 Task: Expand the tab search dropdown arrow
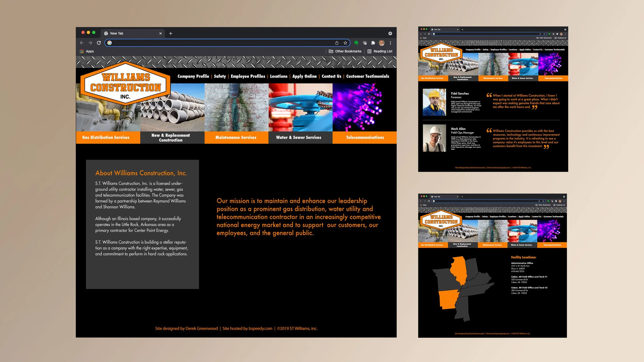click(x=390, y=33)
